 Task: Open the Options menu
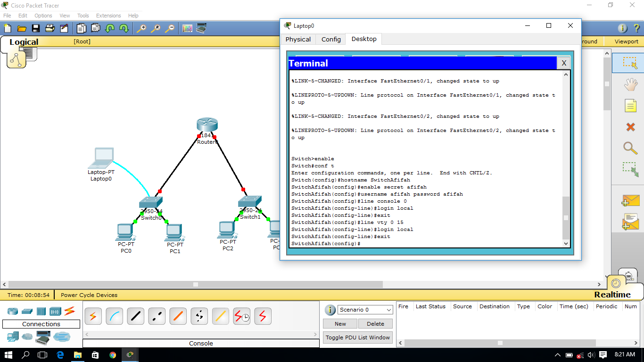click(x=43, y=16)
